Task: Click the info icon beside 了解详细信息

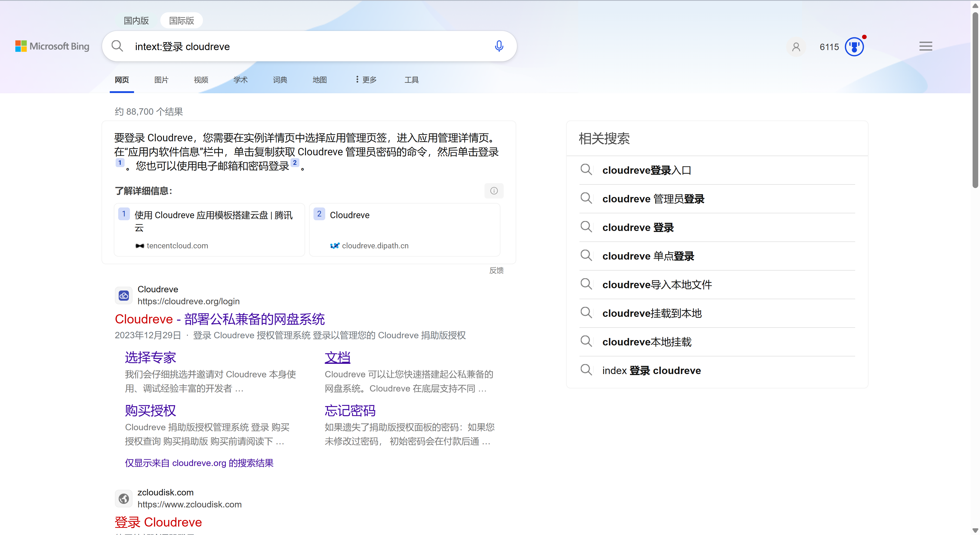Action: tap(494, 191)
